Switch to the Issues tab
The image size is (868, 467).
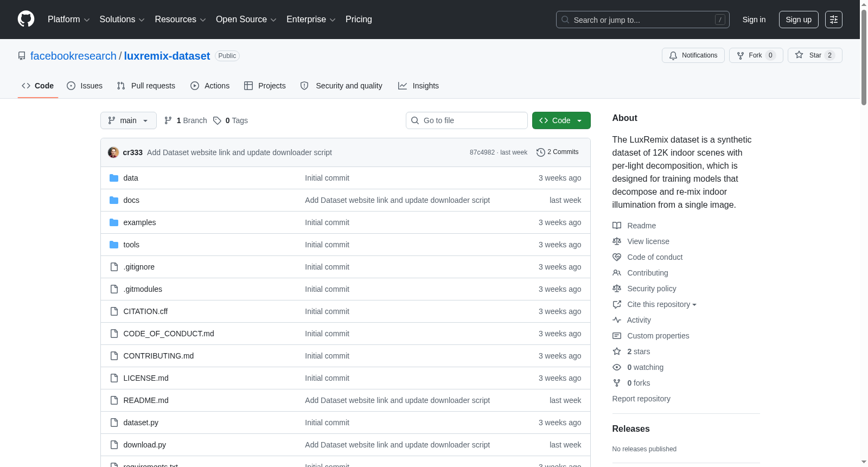pos(85,86)
